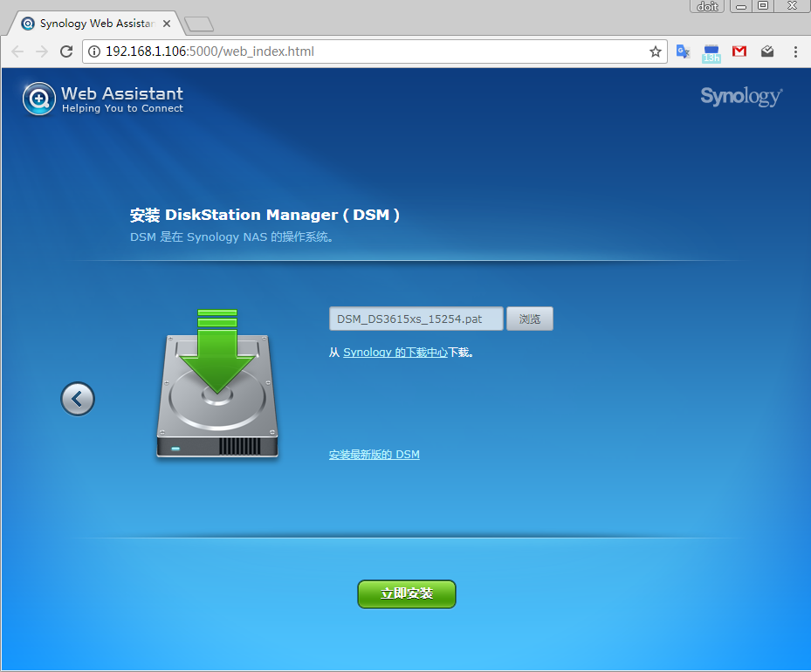811x672 pixels.
Task: Close the browser window
Action: (792, 6)
